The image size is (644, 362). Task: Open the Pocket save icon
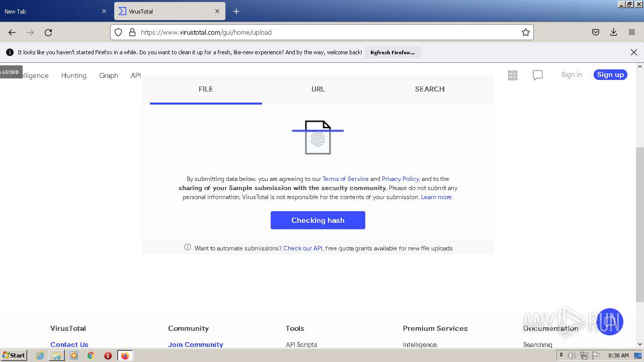pos(596,32)
